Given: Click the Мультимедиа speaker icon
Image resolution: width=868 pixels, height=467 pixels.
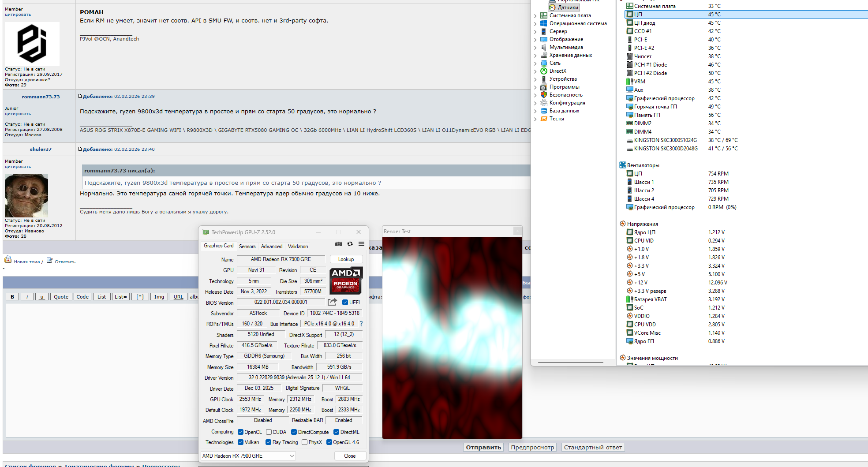Looking at the screenshot, I should [x=544, y=47].
